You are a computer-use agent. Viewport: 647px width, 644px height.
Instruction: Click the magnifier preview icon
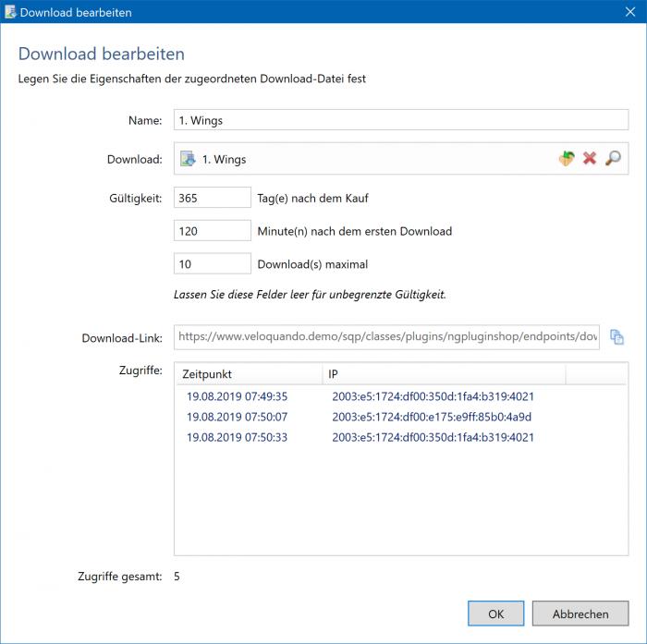[x=613, y=159]
